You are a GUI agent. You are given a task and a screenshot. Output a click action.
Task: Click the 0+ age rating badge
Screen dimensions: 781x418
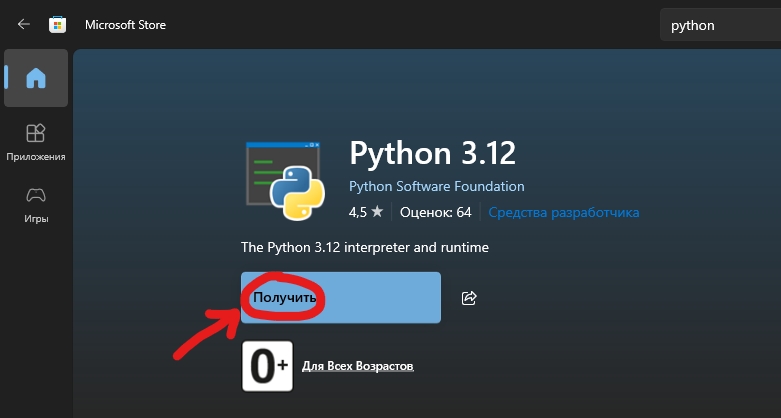267,367
